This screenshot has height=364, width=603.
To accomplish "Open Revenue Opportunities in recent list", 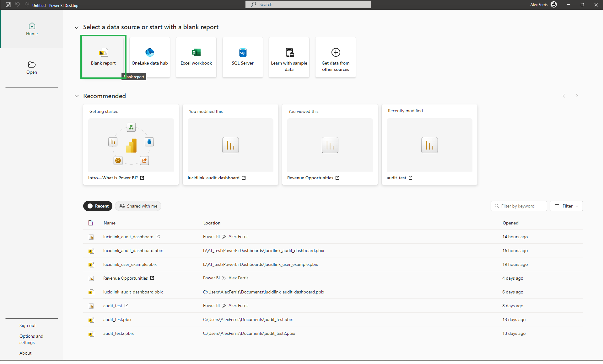I will 126,278.
